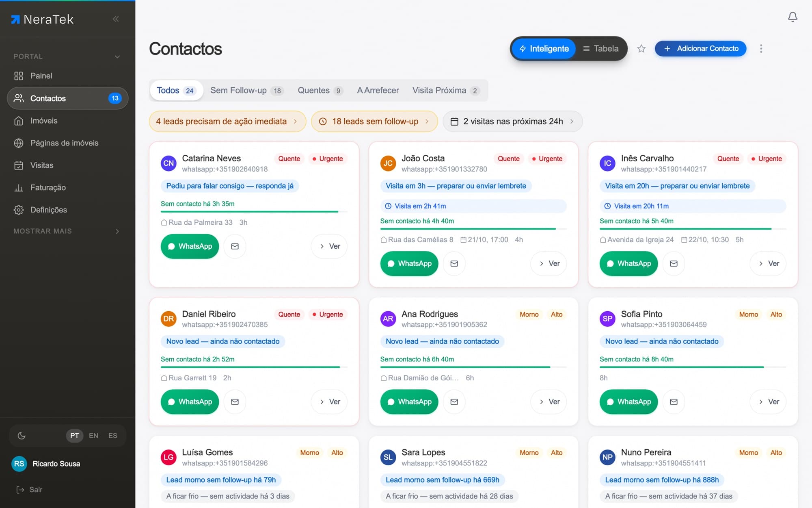The width and height of the screenshot is (812, 508).
Task: Select Visita Próxima tab
Action: pos(446,90)
